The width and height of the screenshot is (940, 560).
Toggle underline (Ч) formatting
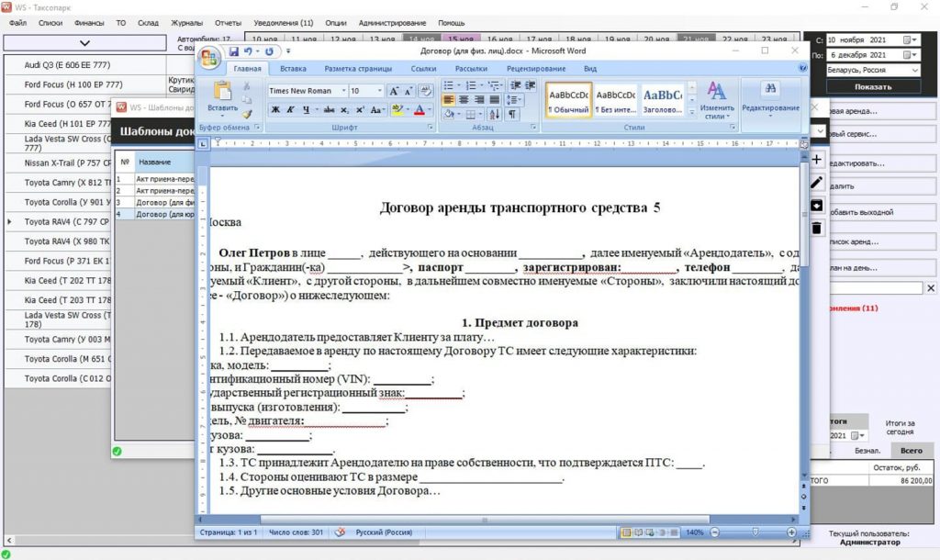click(307, 110)
